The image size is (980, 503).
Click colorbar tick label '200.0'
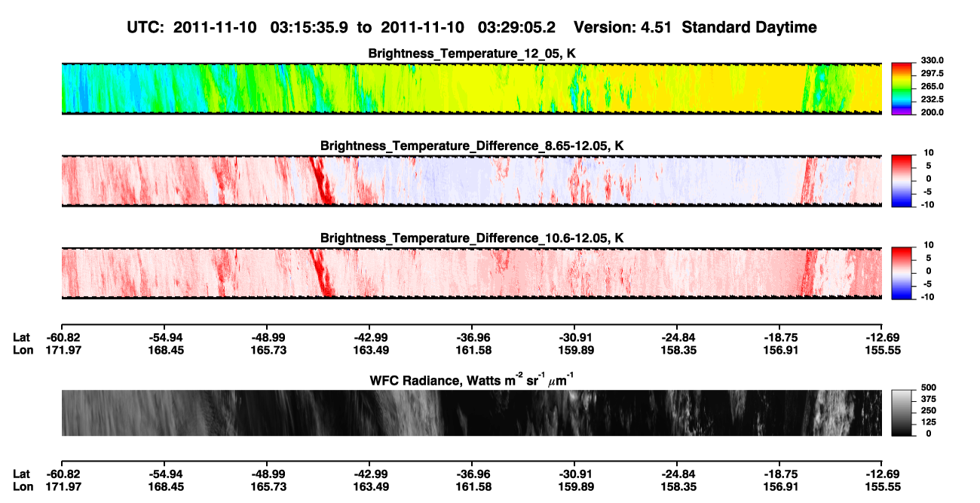pyautogui.click(x=933, y=112)
